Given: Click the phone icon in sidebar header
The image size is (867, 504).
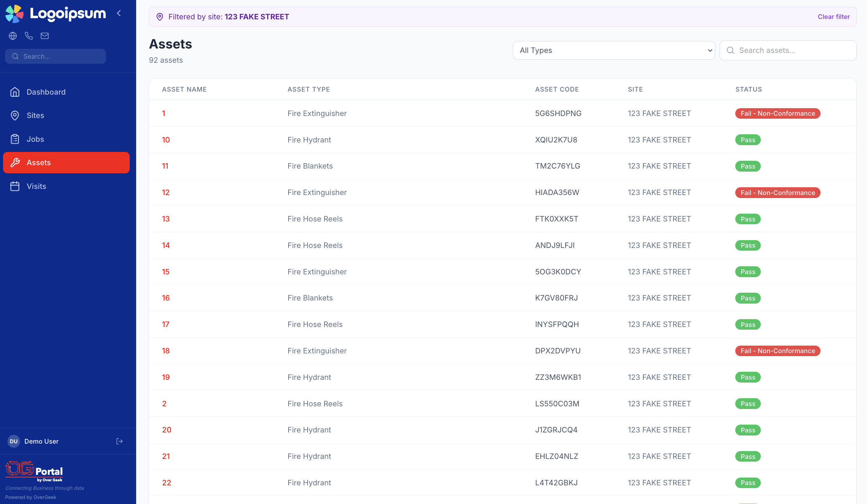Looking at the screenshot, I should (29, 36).
